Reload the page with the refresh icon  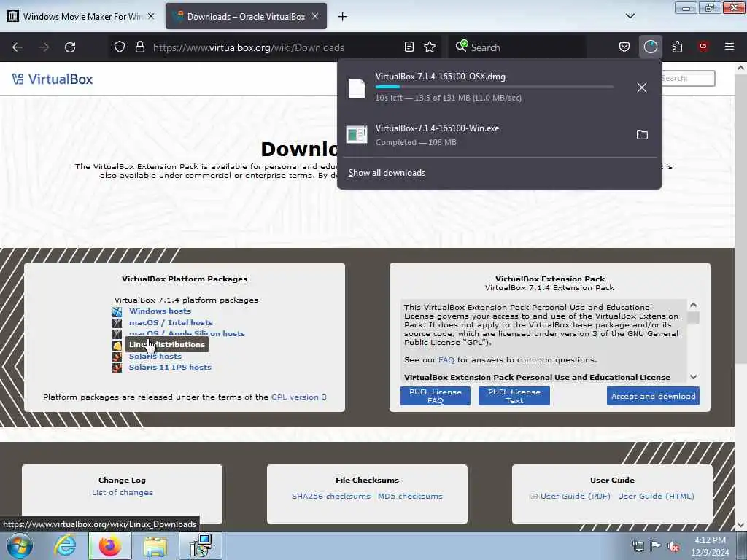point(70,47)
